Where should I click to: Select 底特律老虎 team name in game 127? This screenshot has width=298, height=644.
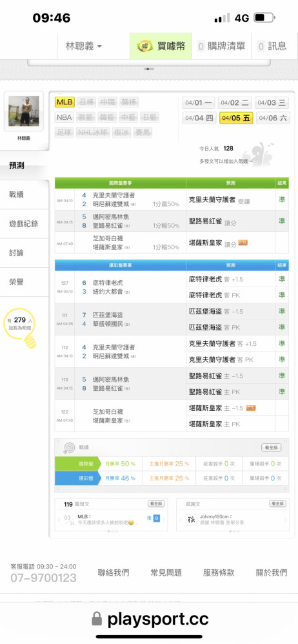(108, 283)
